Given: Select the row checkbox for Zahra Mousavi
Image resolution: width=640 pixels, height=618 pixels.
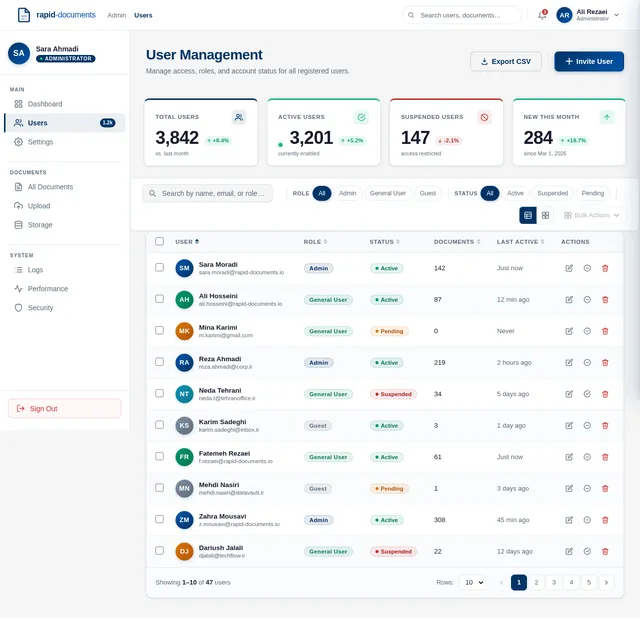Looking at the screenshot, I should (159, 520).
